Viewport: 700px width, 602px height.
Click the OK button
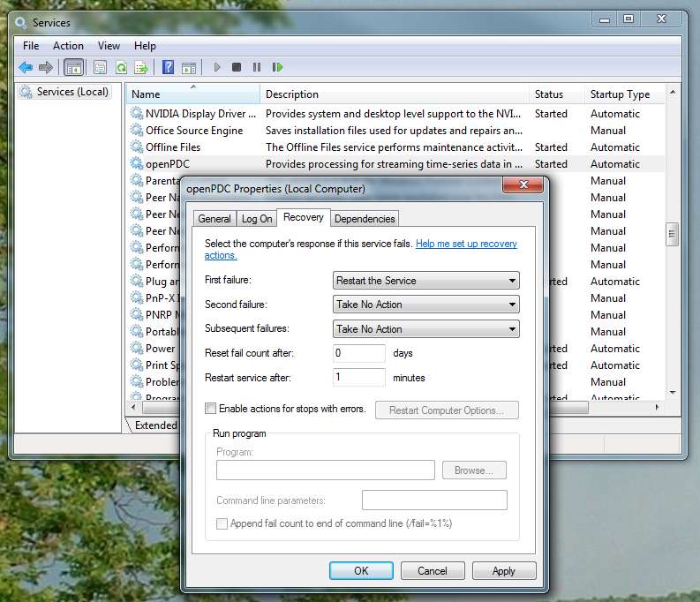point(361,571)
